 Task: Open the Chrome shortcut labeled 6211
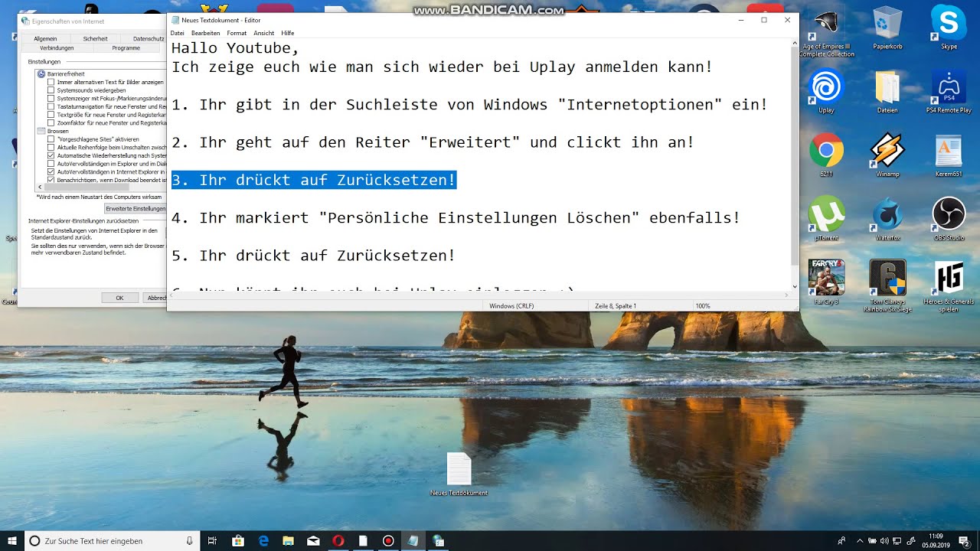[x=826, y=155]
